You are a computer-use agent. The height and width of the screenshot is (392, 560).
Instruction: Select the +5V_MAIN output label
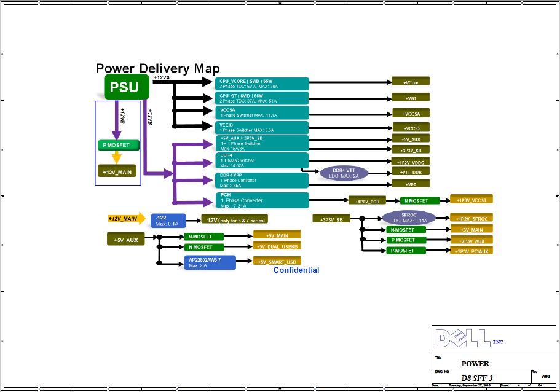pos(277,235)
